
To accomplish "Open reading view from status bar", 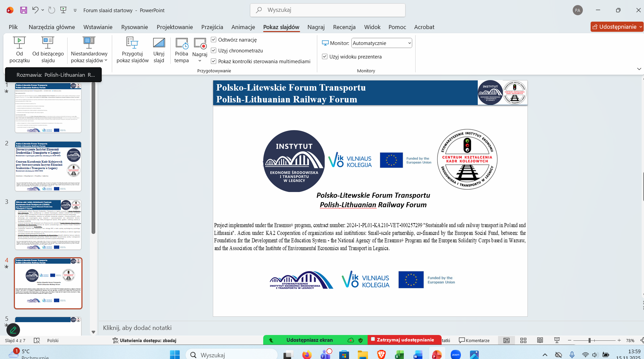I will click(540, 340).
